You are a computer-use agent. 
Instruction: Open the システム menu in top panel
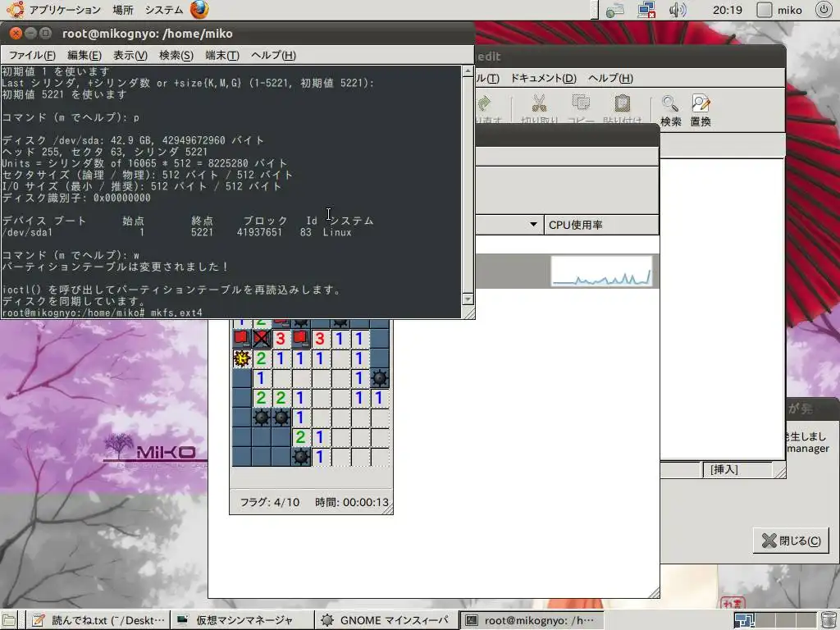pyautogui.click(x=163, y=10)
